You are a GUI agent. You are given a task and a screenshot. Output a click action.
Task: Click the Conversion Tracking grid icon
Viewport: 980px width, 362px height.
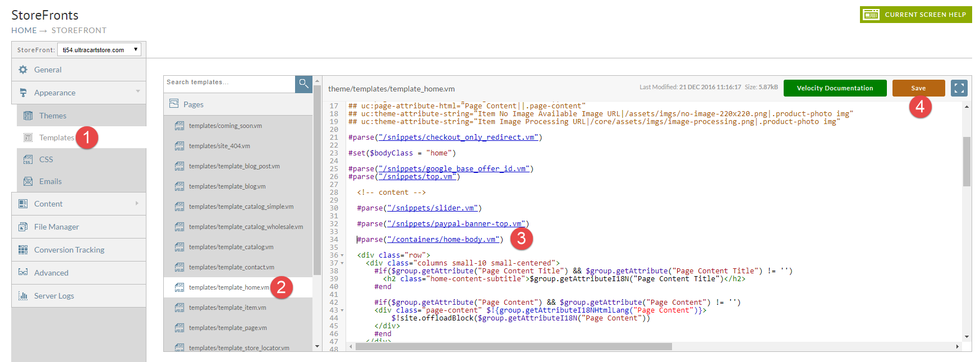23,250
